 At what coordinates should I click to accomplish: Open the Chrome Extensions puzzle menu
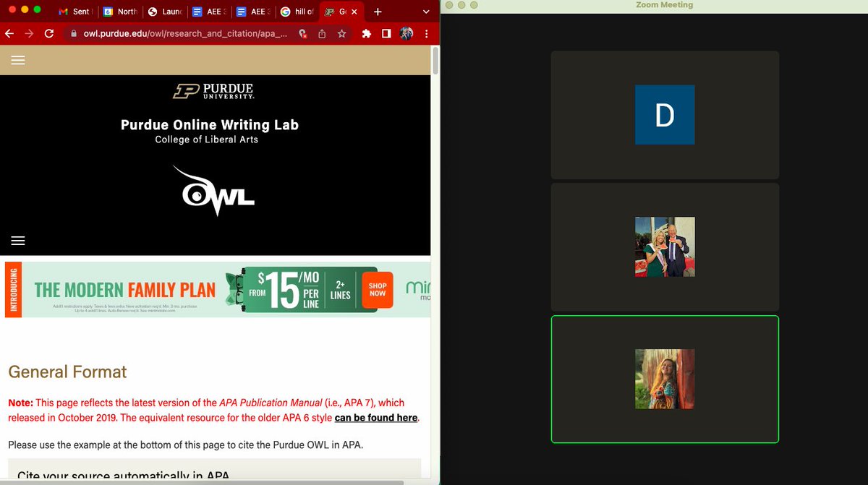click(367, 33)
